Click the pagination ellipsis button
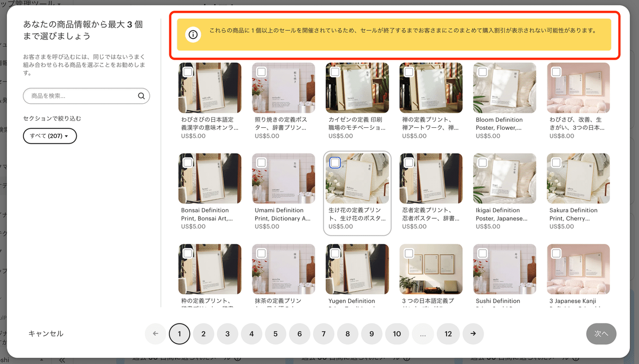 coord(423,334)
